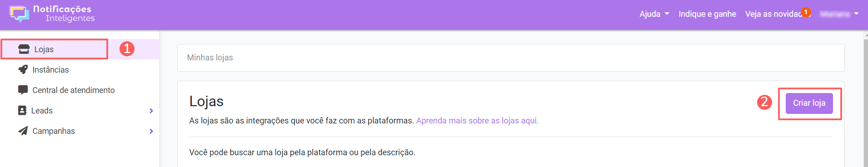
Task: Open Veja as novidades link
Action: pos(773,14)
